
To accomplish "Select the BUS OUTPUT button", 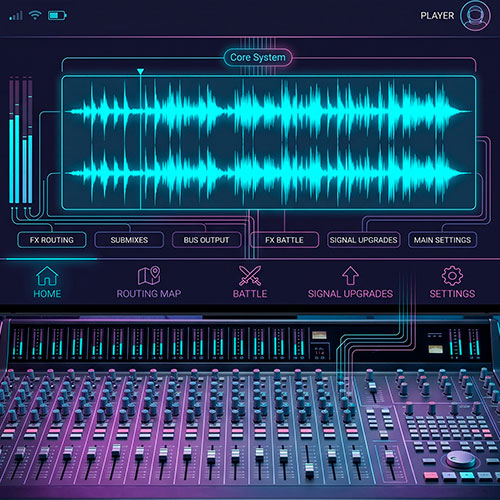I will 206,240.
